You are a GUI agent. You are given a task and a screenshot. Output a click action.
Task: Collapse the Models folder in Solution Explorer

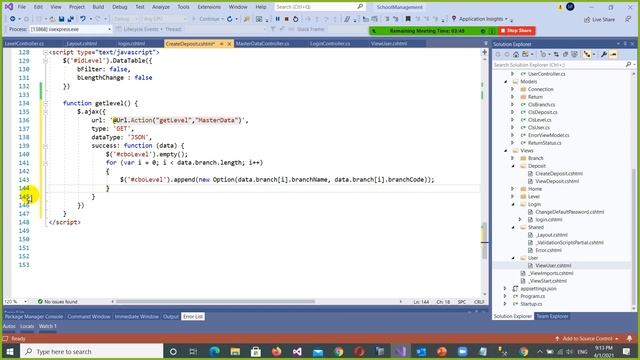pyautogui.click(x=506, y=82)
